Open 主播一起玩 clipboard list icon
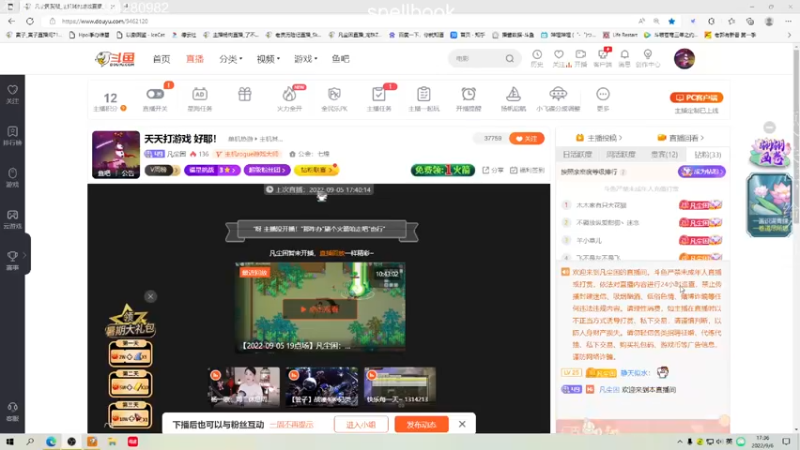Viewport: 800px width, 450px height. [423, 94]
